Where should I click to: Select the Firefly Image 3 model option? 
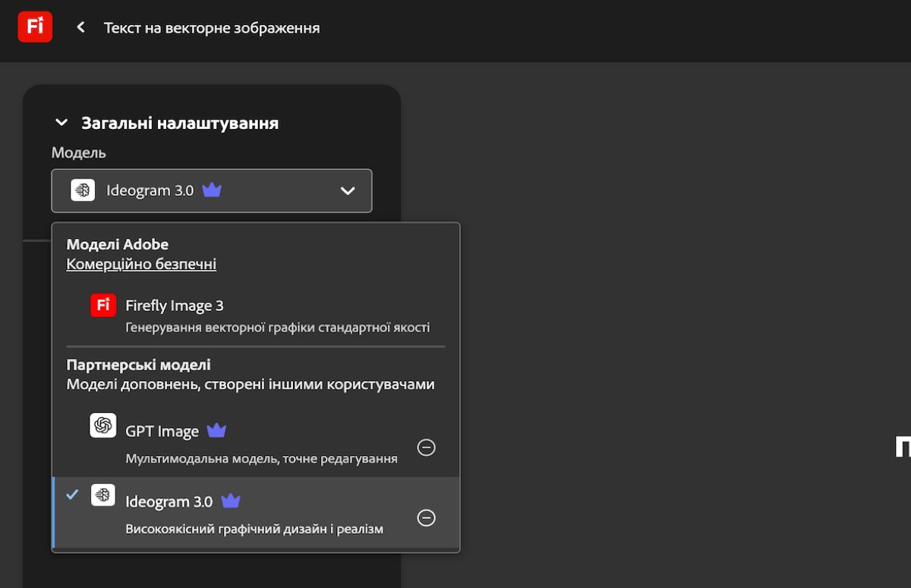tap(256, 316)
